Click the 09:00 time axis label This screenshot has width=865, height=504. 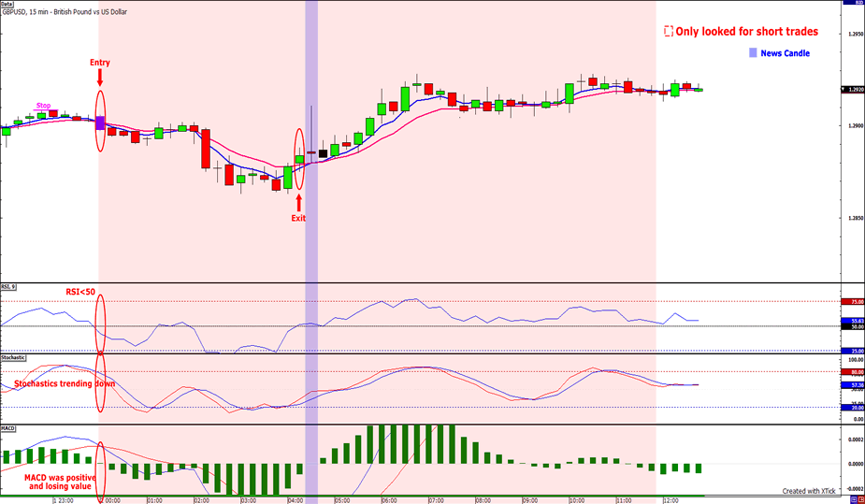coord(530,500)
